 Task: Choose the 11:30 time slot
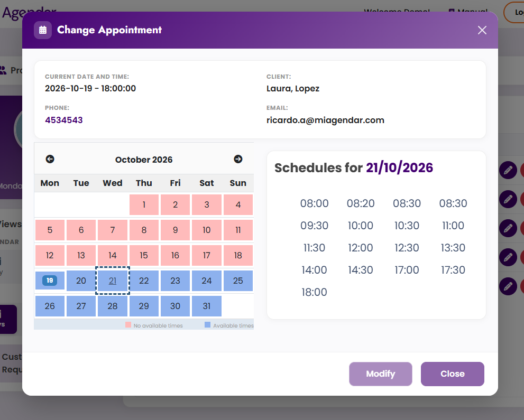[x=314, y=248]
